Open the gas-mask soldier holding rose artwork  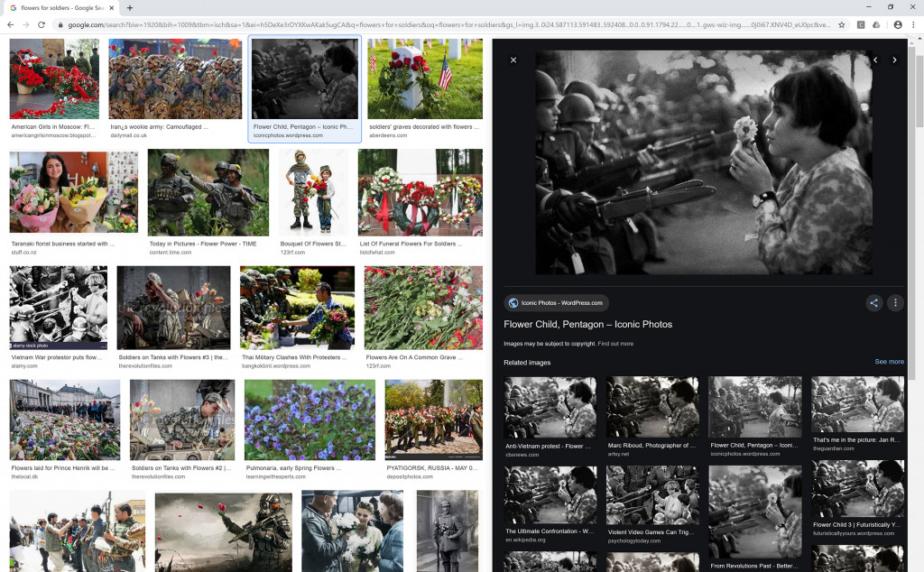224,532
